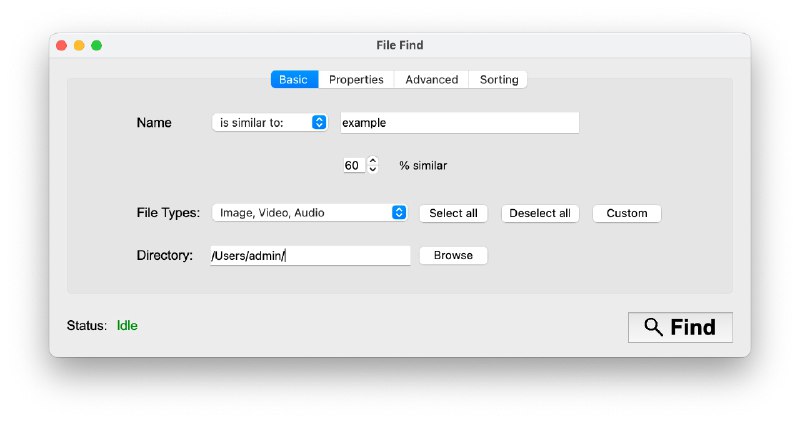
Task: Open Custom file types
Action: point(627,213)
